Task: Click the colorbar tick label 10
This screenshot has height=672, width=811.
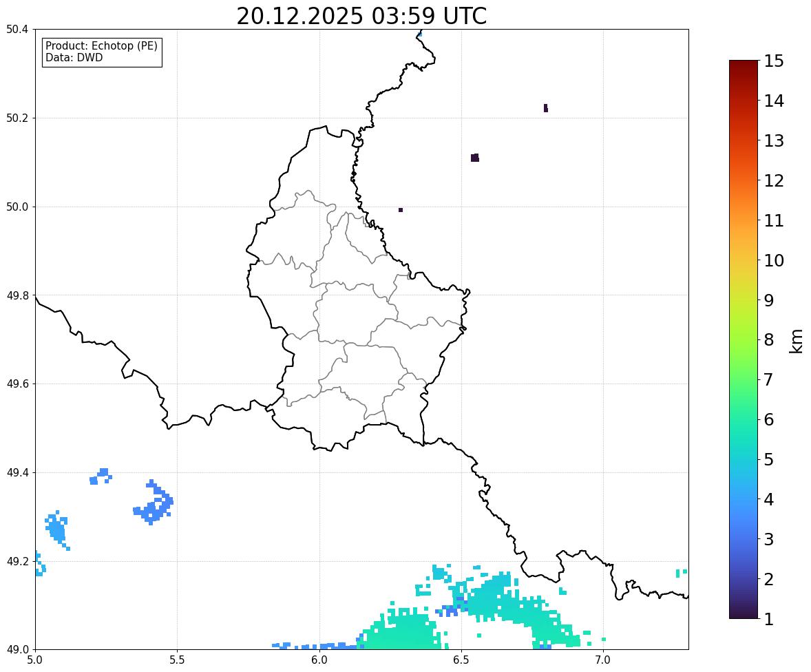Action: [x=774, y=260]
